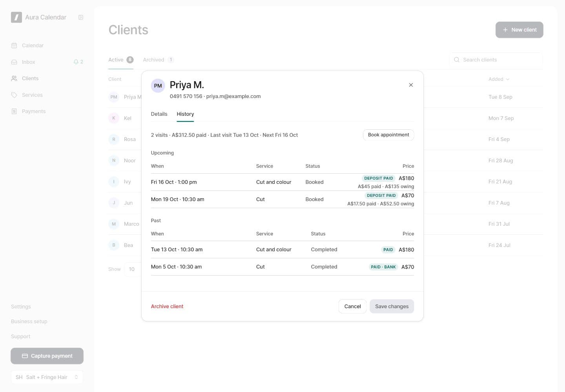Click the Fri 24 Jul added date
565x392 pixels.
(499, 245)
